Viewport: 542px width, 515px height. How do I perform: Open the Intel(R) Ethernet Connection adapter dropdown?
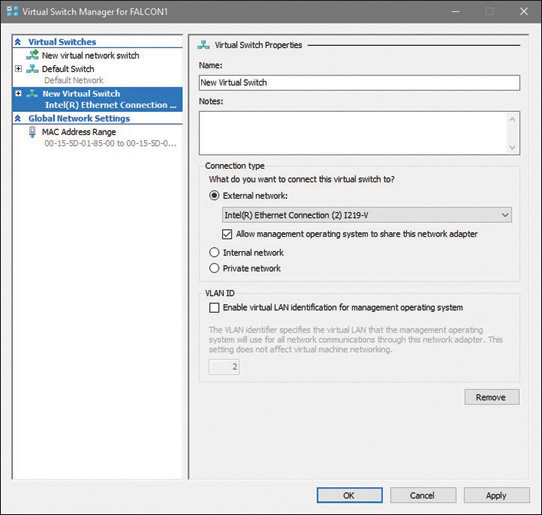(x=367, y=215)
